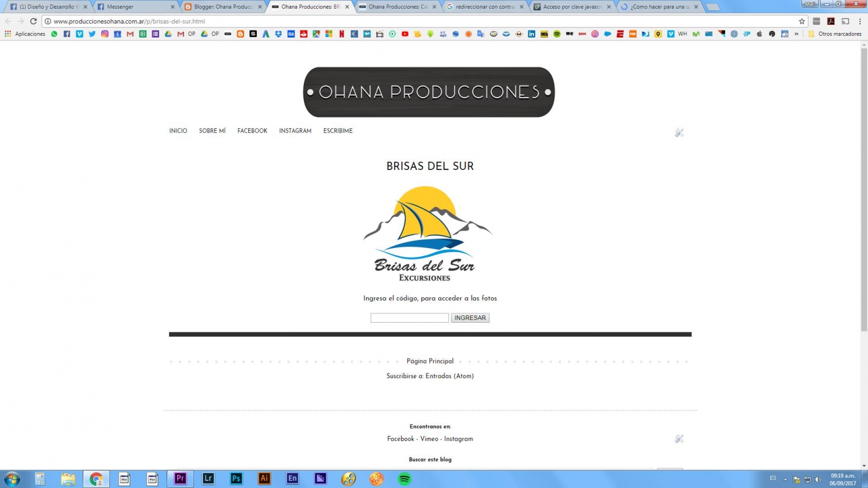868x488 pixels.
Task: Open the Dropbox bookmark icon
Action: pyautogui.click(x=278, y=34)
